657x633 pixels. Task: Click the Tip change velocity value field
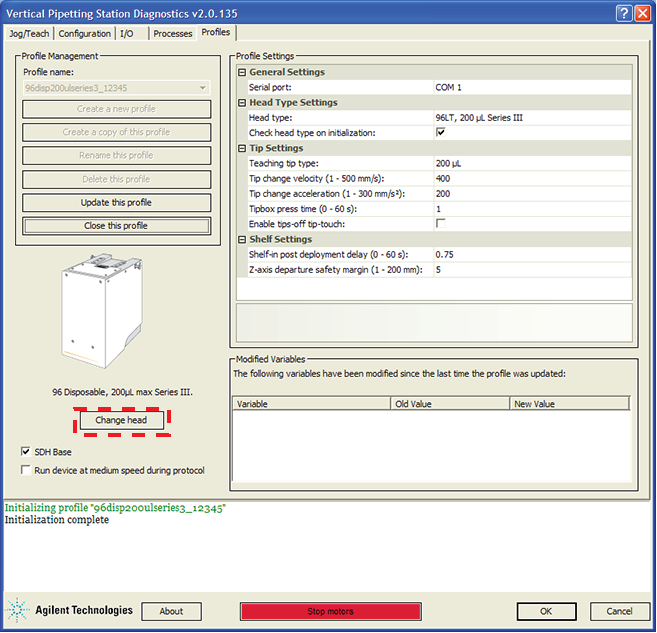[x=530, y=178]
